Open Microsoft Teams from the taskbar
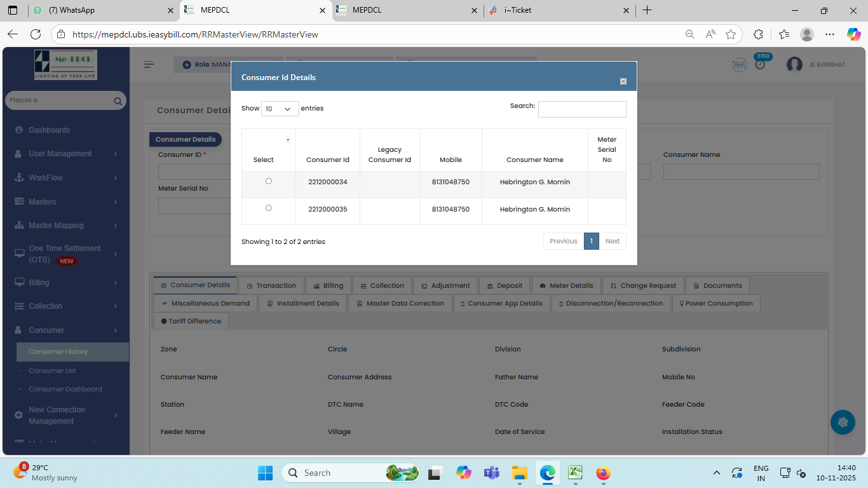Image resolution: width=868 pixels, height=488 pixels. [x=491, y=473]
